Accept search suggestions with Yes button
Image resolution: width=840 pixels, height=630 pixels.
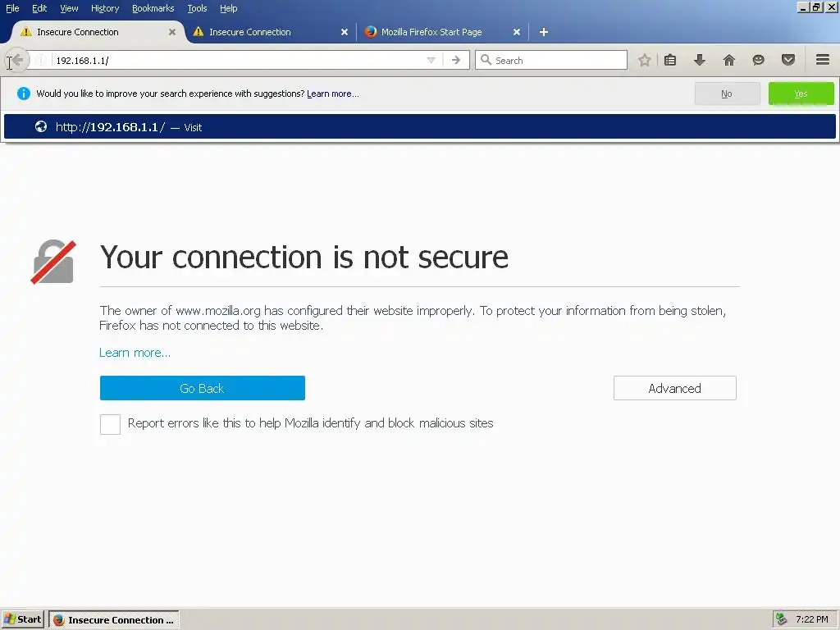pyautogui.click(x=801, y=94)
